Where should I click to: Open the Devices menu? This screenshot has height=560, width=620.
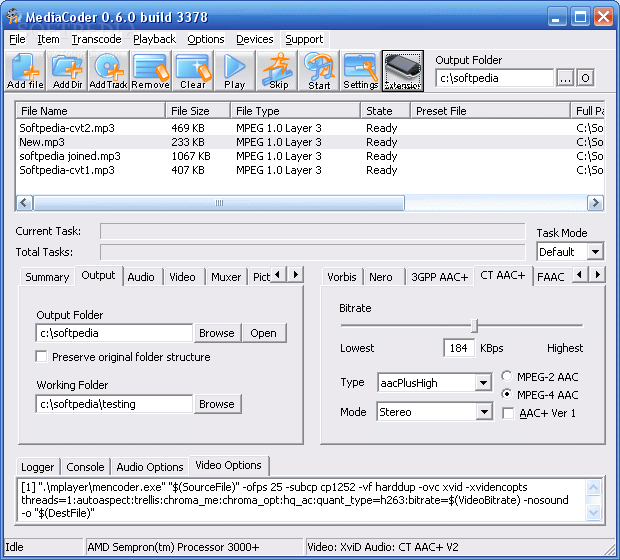[x=255, y=39]
